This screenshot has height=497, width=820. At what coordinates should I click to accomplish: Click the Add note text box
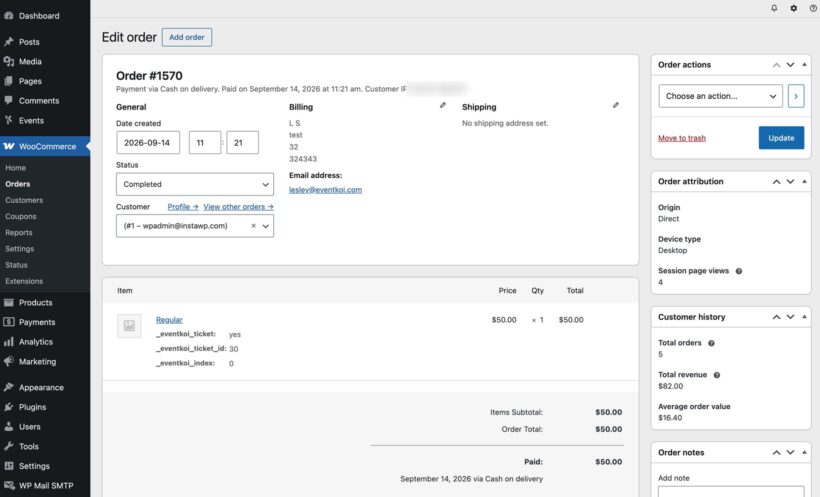[x=731, y=491]
